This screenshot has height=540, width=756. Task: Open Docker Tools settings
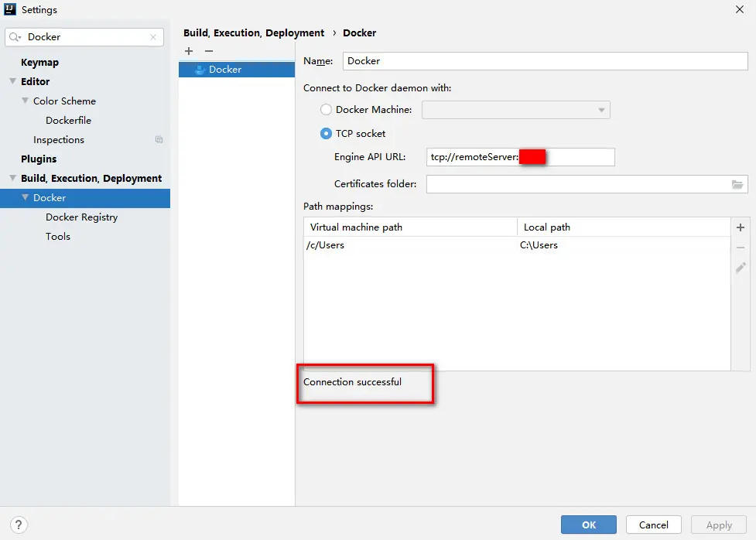tap(58, 237)
